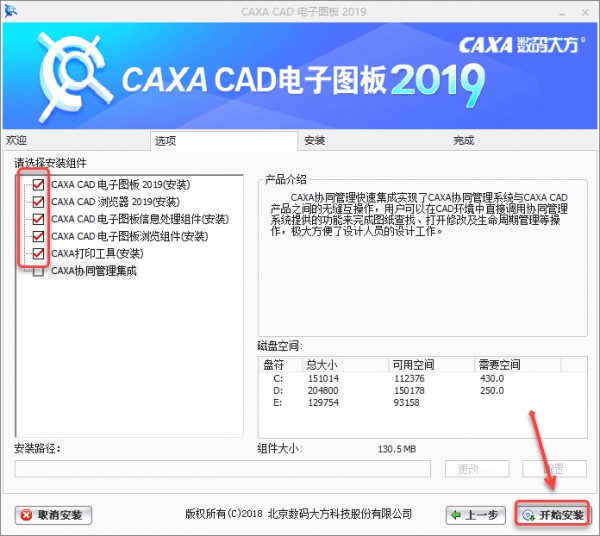Select CAXA协同管理集成 row label
Image resolution: width=600 pixels, height=536 pixels.
pyautogui.click(x=94, y=271)
